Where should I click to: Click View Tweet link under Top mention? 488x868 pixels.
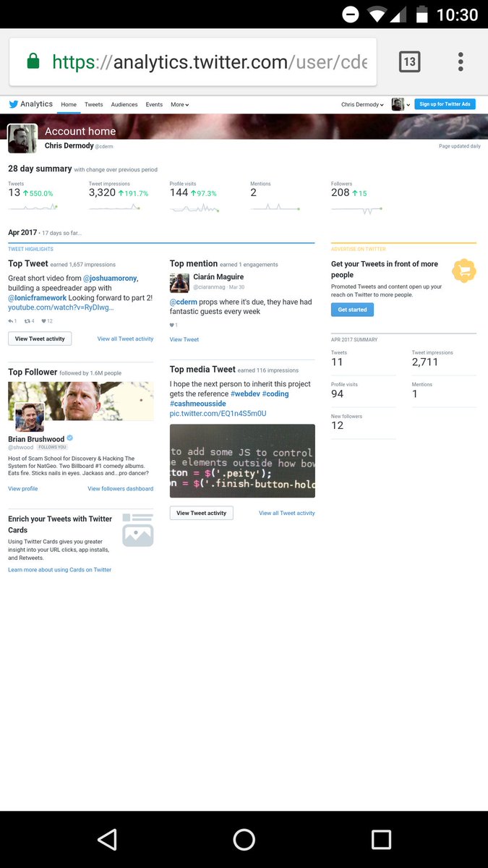pyautogui.click(x=184, y=339)
